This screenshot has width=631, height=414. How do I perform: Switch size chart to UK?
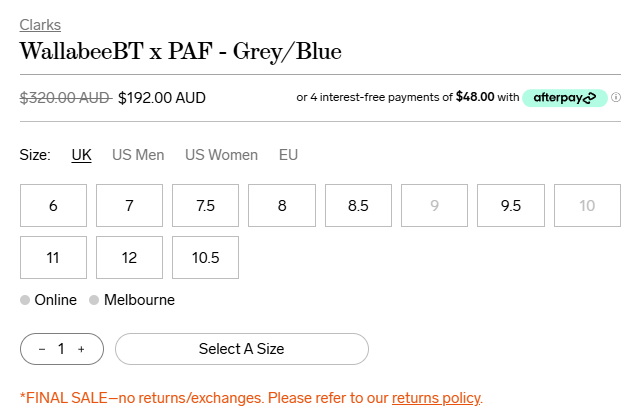(x=82, y=155)
